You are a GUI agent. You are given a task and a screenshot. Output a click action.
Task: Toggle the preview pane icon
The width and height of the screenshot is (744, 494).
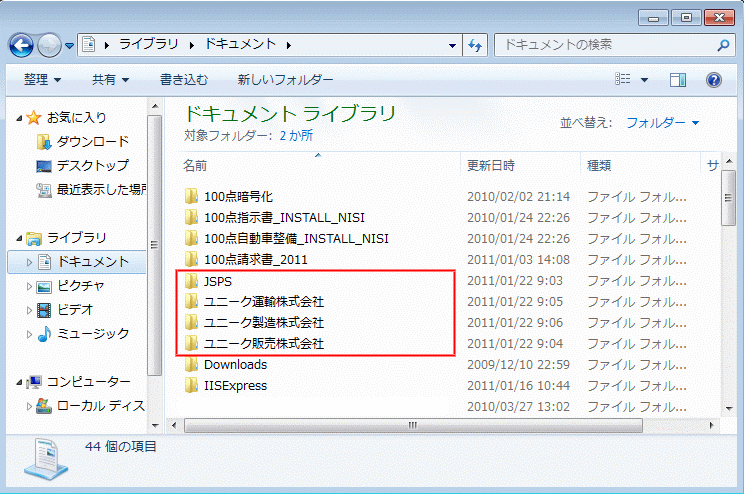coord(678,79)
